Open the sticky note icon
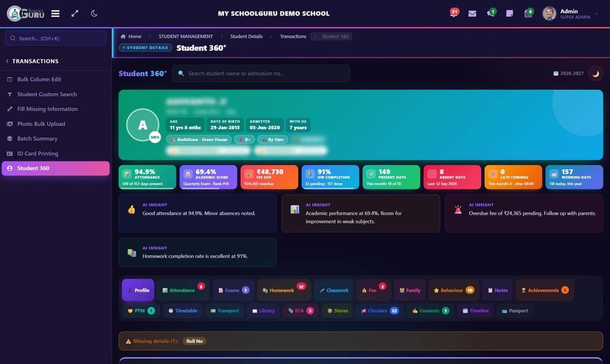This screenshot has height=364, width=610. pyautogui.click(x=509, y=13)
